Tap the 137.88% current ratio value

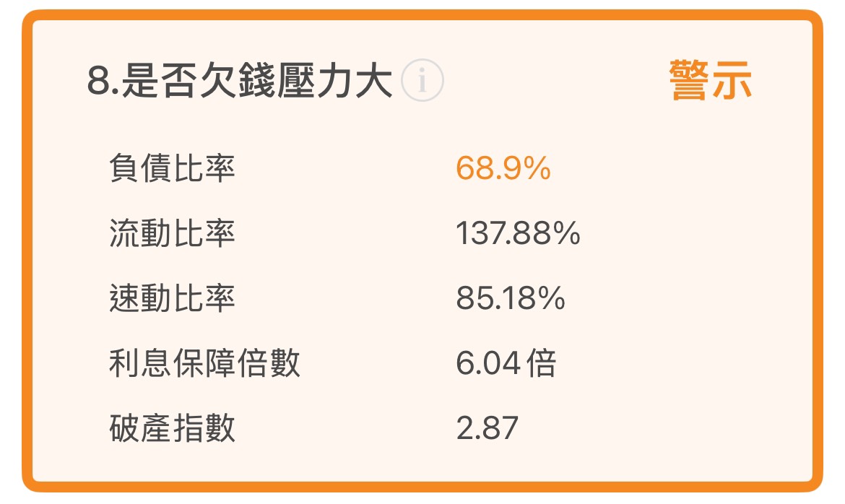[518, 233]
